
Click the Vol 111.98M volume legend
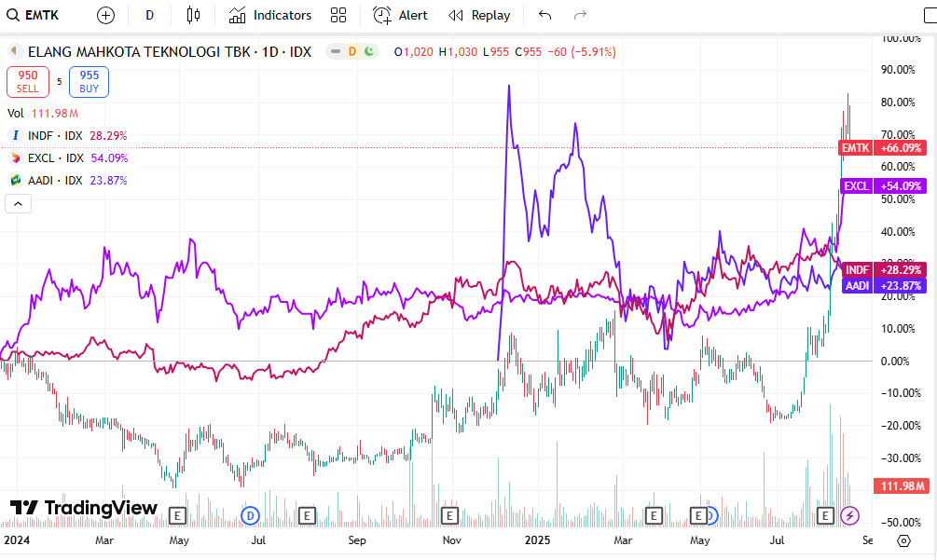pos(43,113)
